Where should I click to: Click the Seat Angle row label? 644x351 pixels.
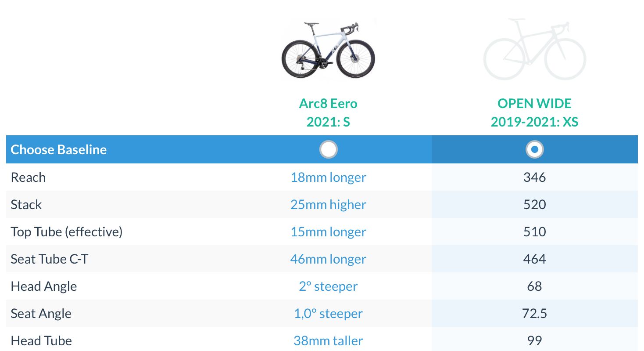tap(41, 314)
